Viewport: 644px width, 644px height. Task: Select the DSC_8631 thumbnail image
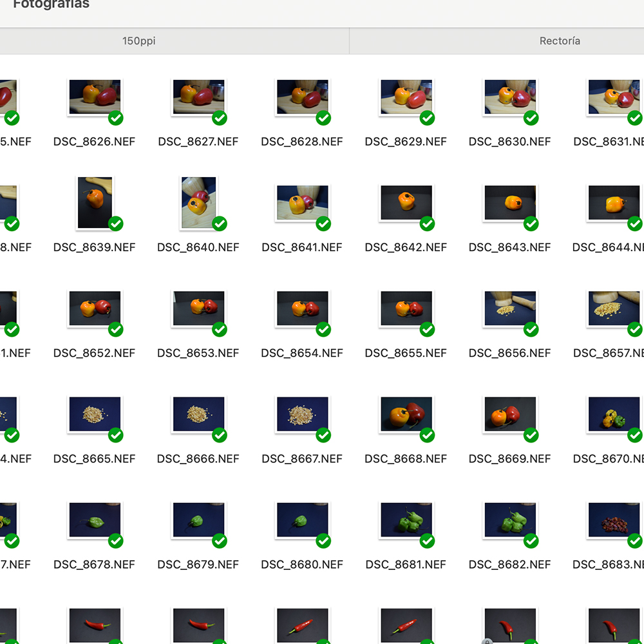614,97
